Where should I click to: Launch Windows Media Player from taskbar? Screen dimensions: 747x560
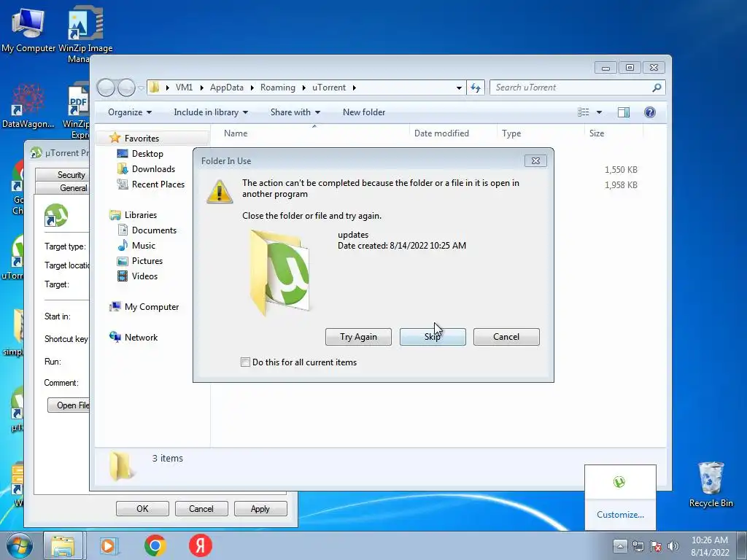pyautogui.click(x=109, y=545)
